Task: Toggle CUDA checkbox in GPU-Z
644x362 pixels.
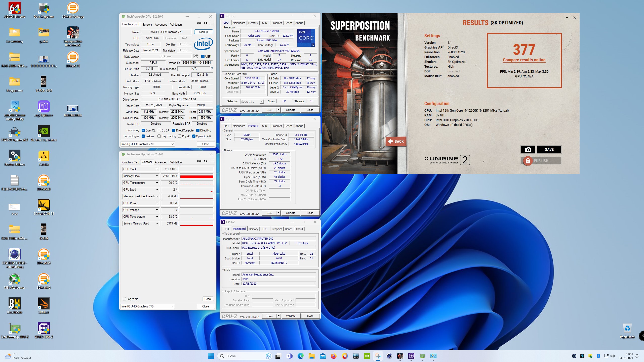Action: click(x=159, y=130)
